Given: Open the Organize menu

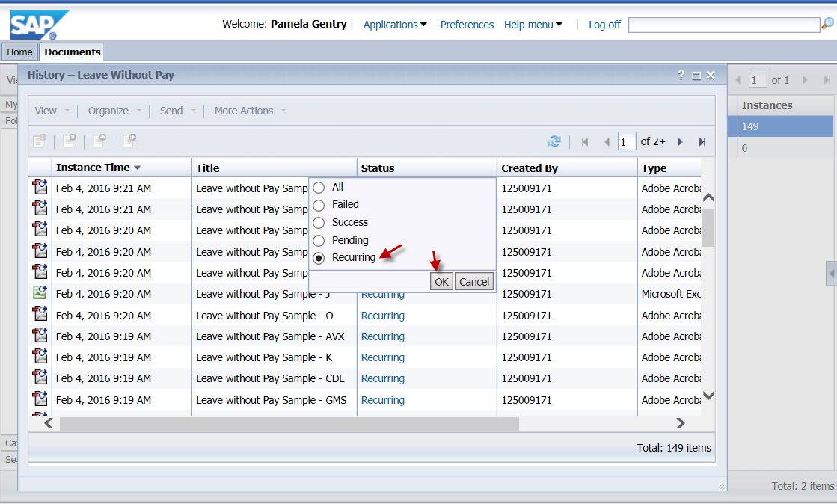Looking at the screenshot, I should pos(114,111).
